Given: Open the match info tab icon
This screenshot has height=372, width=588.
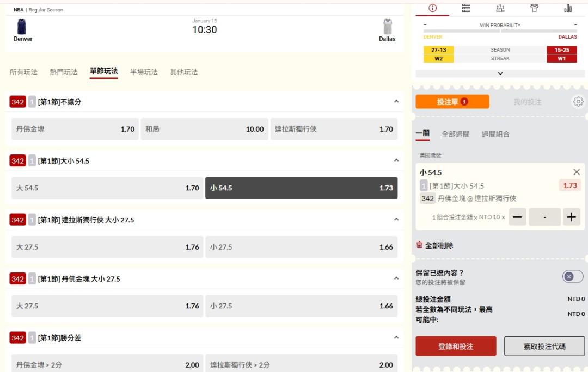Looking at the screenshot, I should (x=433, y=8).
